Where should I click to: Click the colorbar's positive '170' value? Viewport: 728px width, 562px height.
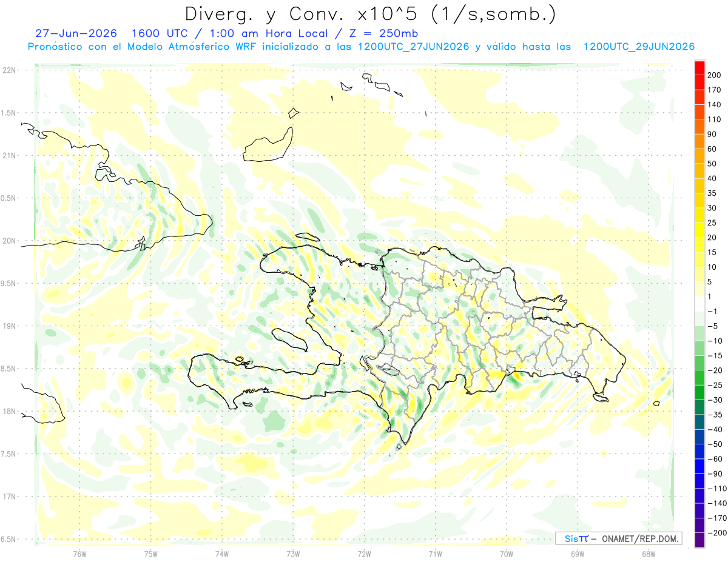coord(715,90)
